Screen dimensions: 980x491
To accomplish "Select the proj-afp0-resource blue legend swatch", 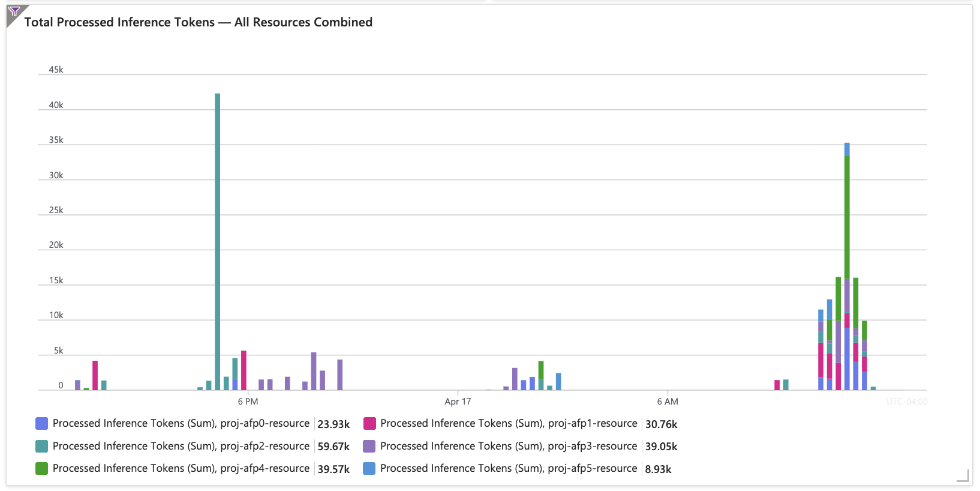I will [41, 424].
